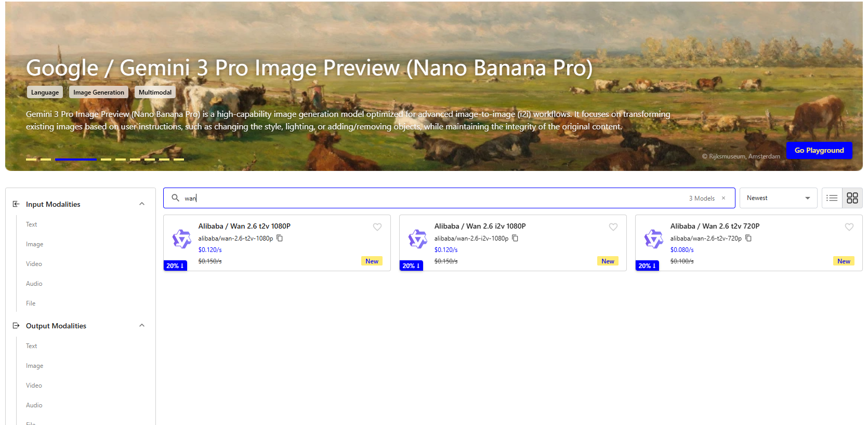Copy model ID alibaba/wan-2.6-i2v-1080p
The height and width of the screenshot is (425, 868).
(515, 238)
